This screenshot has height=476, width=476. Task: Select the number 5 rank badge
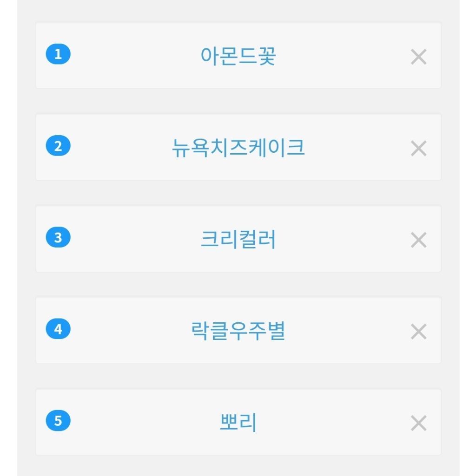(58, 421)
